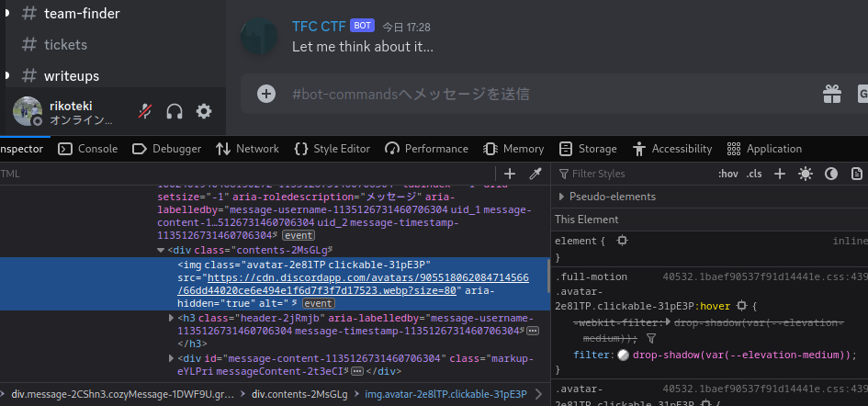Click the hash icon beside tickets
The width and height of the screenshot is (868, 406).
tap(28, 44)
